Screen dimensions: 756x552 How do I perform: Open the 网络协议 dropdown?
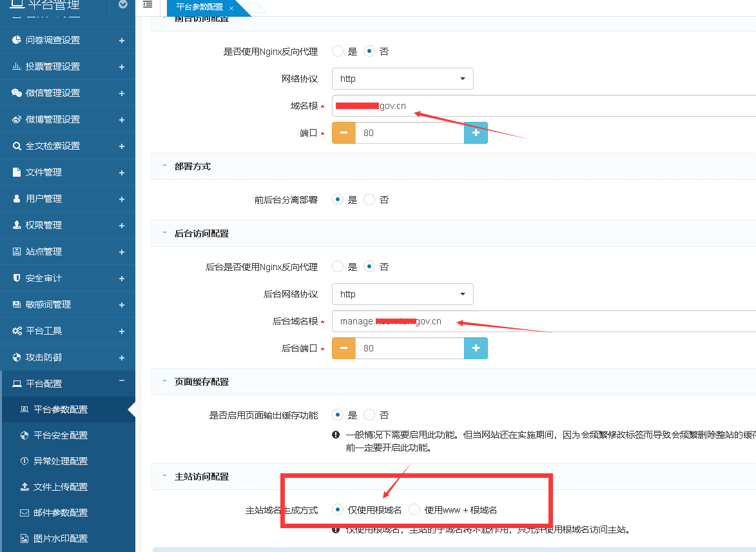[403, 79]
